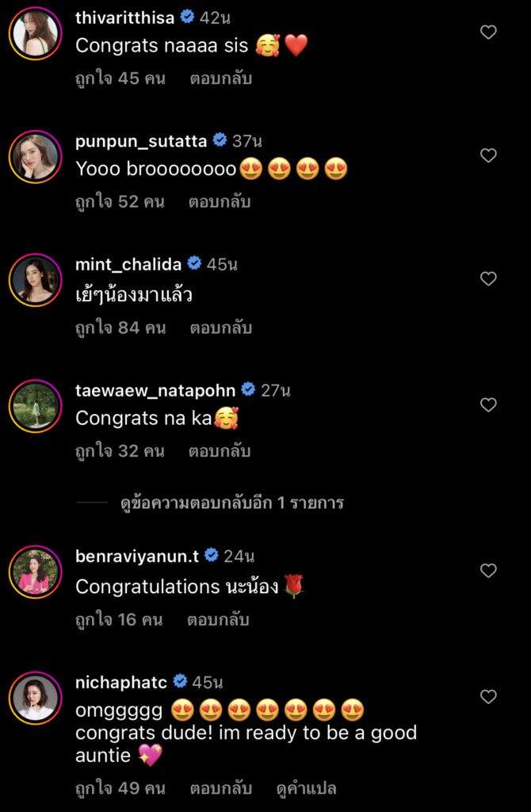
Task: Reply to mint_chalida's comment
Action: pos(220,327)
